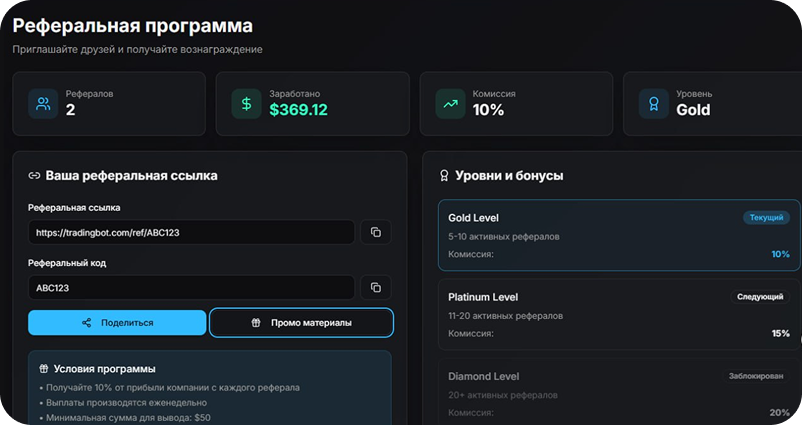The width and height of the screenshot is (802, 425).
Task: Click the commission trend arrow icon
Action: [450, 103]
